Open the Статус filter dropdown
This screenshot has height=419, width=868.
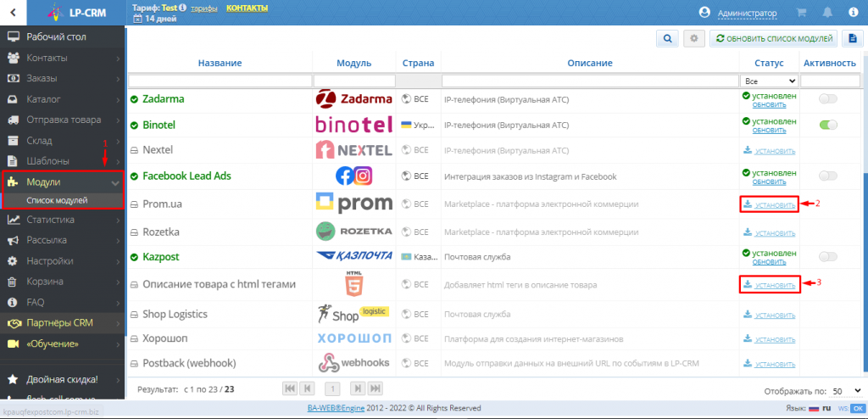point(770,81)
